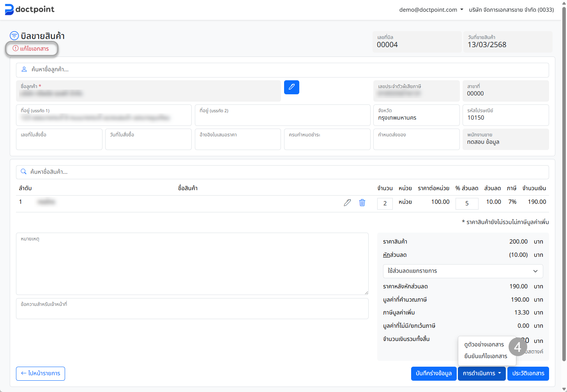Click the filter icon beside the บิลขายสินค้า title
The image size is (567, 392).
click(14, 36)
